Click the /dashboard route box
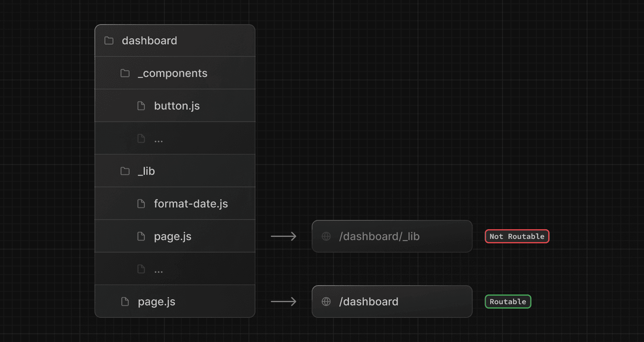 coord(392,302)
